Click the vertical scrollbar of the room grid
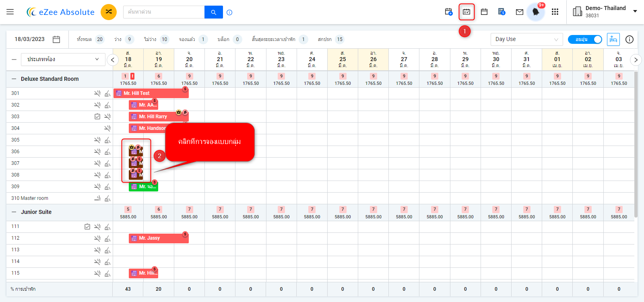Screen dimensions: 644x302 tap(636, 145)
